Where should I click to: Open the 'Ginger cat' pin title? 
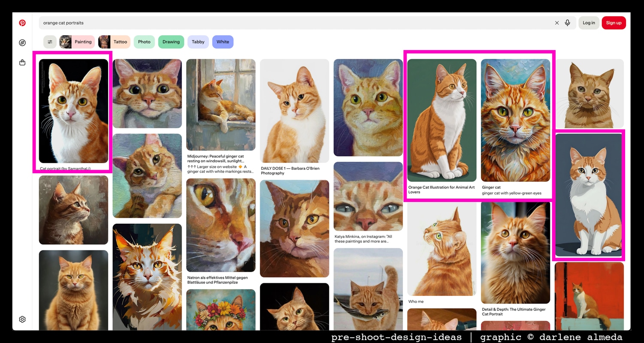pos(491,187)
